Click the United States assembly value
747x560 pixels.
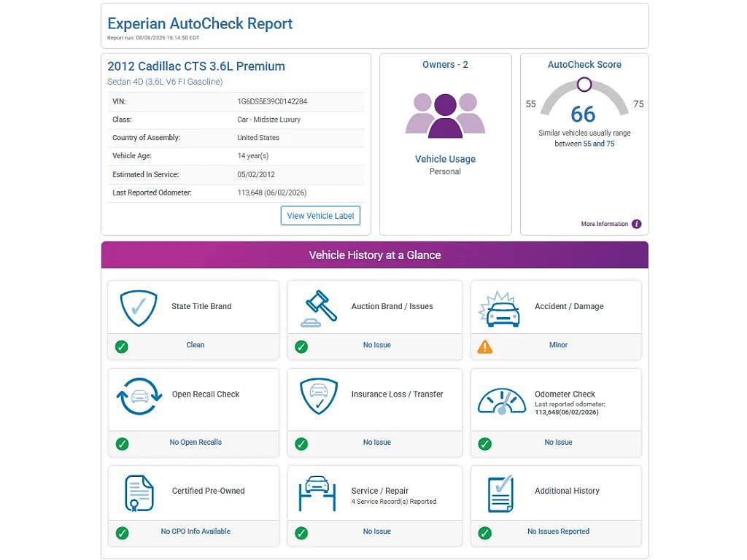click(258, 138)
